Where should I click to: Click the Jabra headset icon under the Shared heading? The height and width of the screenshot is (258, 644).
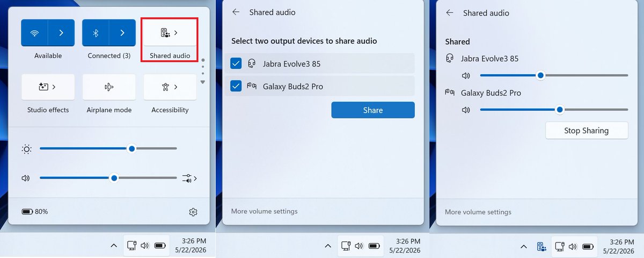(x=450, y=59)
